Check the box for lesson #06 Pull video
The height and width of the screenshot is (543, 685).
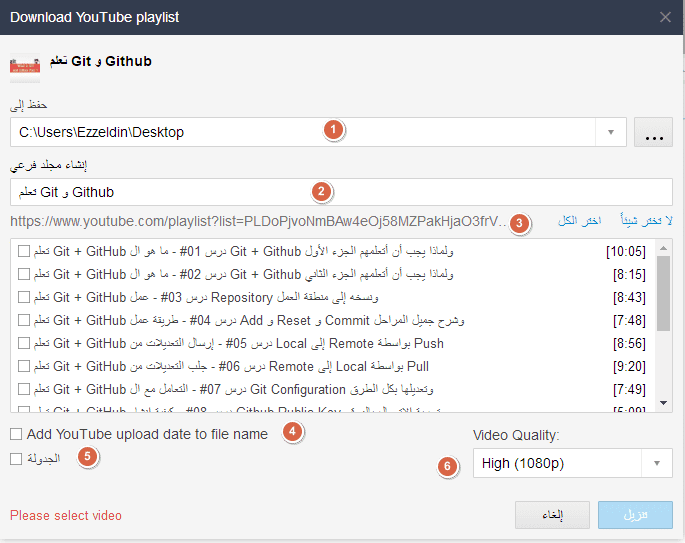click(24, 366)
